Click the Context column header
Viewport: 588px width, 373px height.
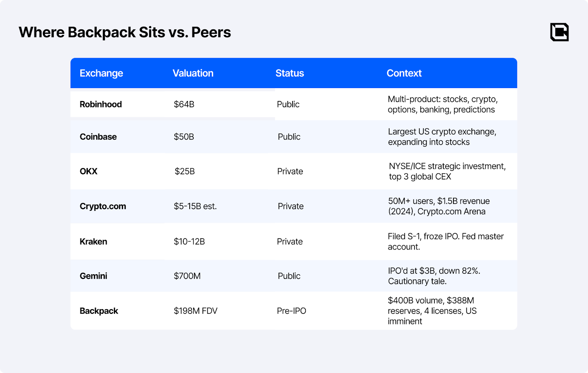[x=404, y=73]
